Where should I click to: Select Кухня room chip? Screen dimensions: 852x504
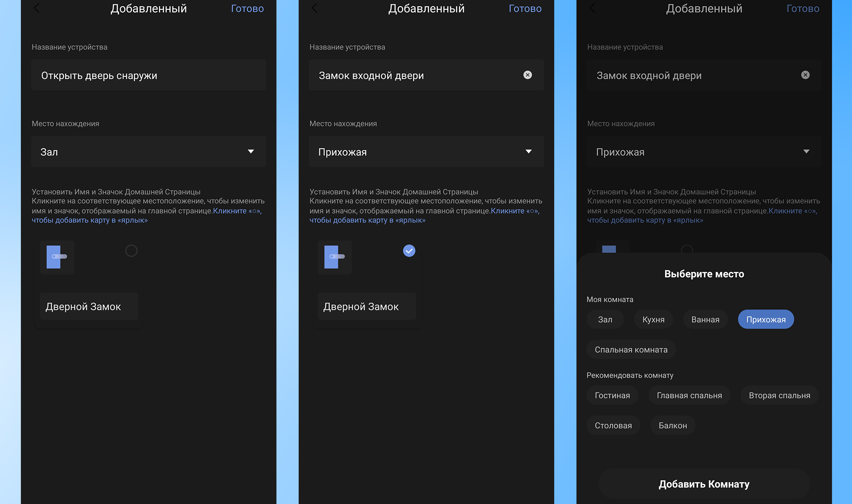click(653, 319)
